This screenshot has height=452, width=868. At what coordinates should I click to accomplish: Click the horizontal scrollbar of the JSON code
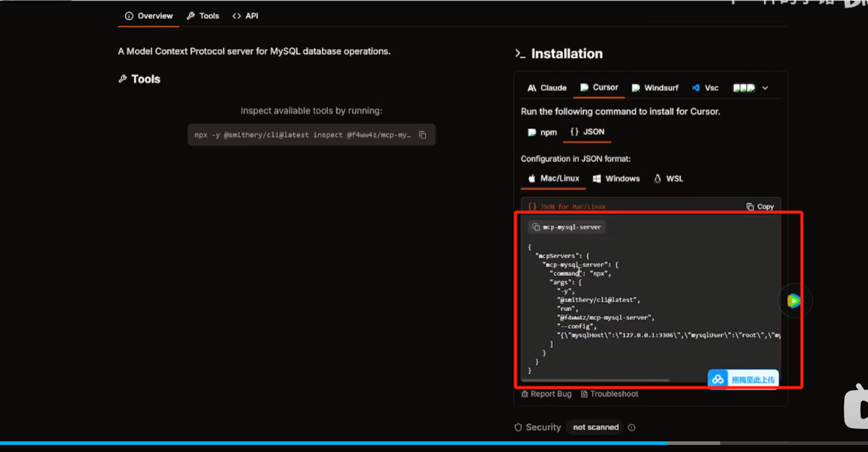pos(595,380)
